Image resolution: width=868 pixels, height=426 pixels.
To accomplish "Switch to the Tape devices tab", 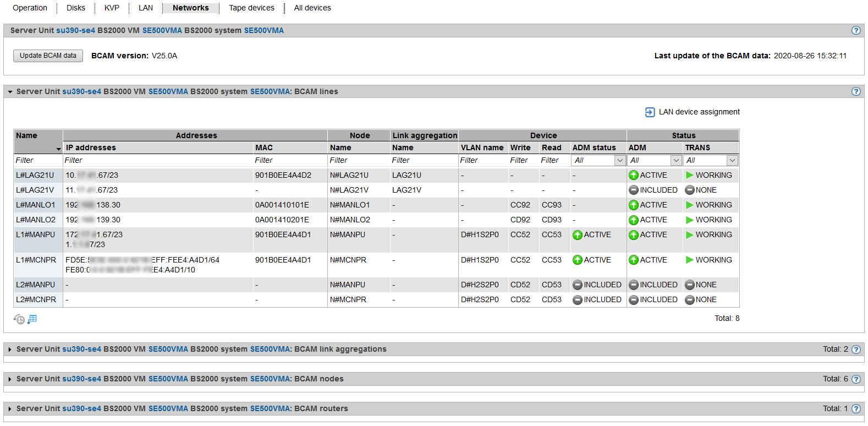I will coord(251,8).
